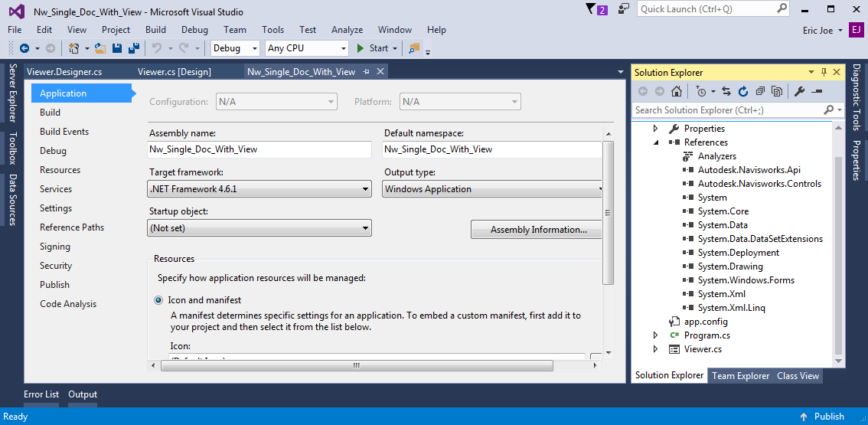Click the Start debugging button
Screen dimensions: 868x425
371,48
